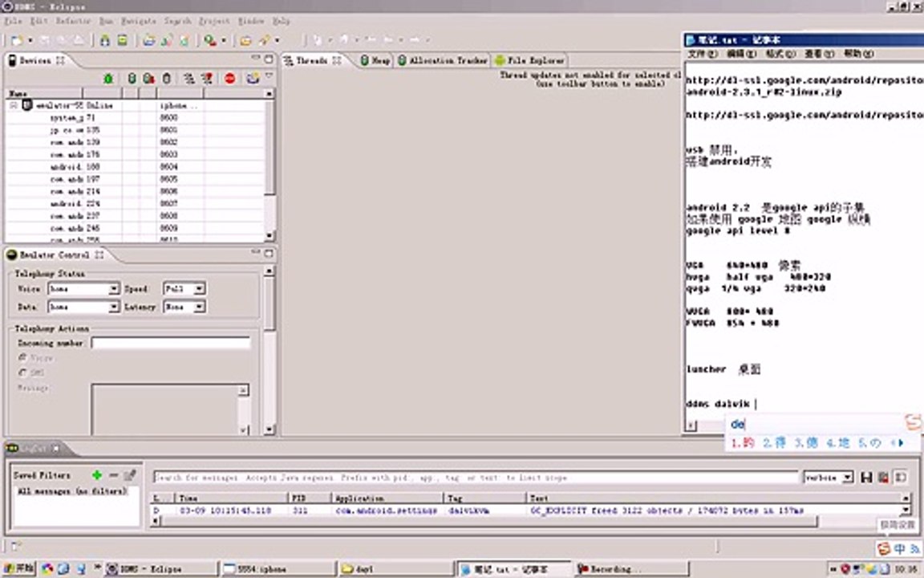Screen dimensions: 924x578
Task: Click the New wizard icon in main toolbar
Action: pyautogui.click(x=17, y=40)
